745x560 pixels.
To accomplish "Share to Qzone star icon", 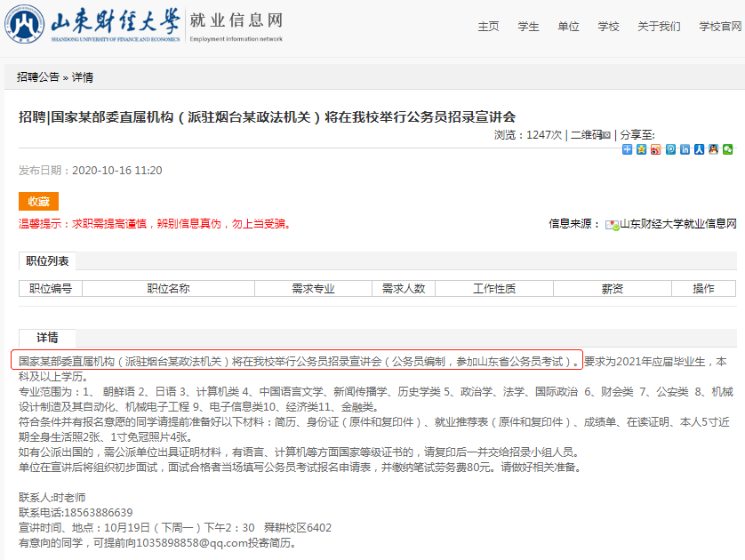I will (x=641, y=149).
